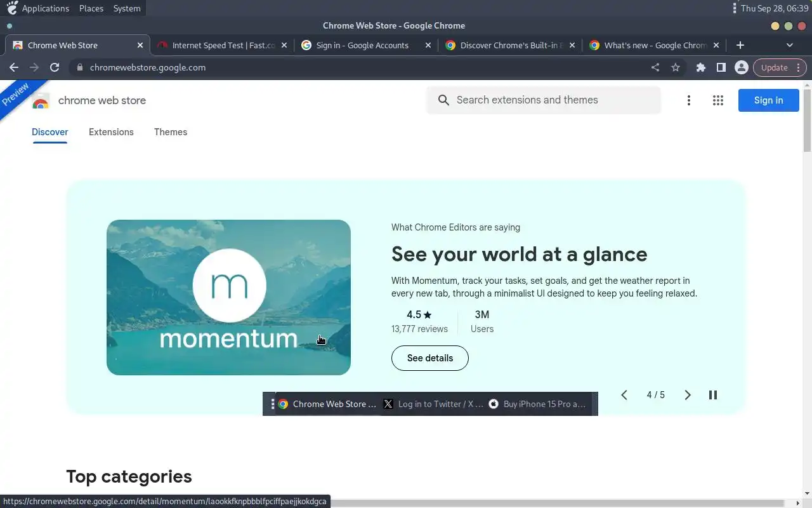
Task: Click the taskbar drag handle dots
Action: pyautogui.click(x=272, y=404)
